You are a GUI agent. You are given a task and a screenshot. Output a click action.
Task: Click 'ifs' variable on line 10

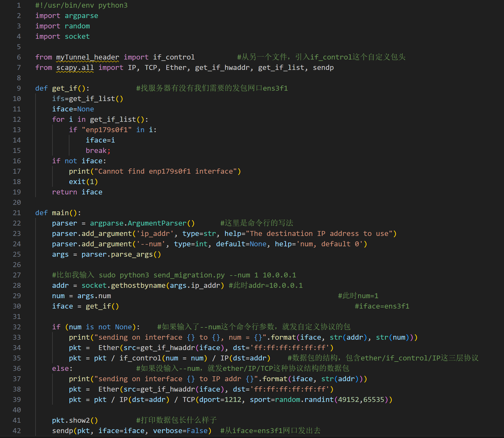click(x=58, y=99)
